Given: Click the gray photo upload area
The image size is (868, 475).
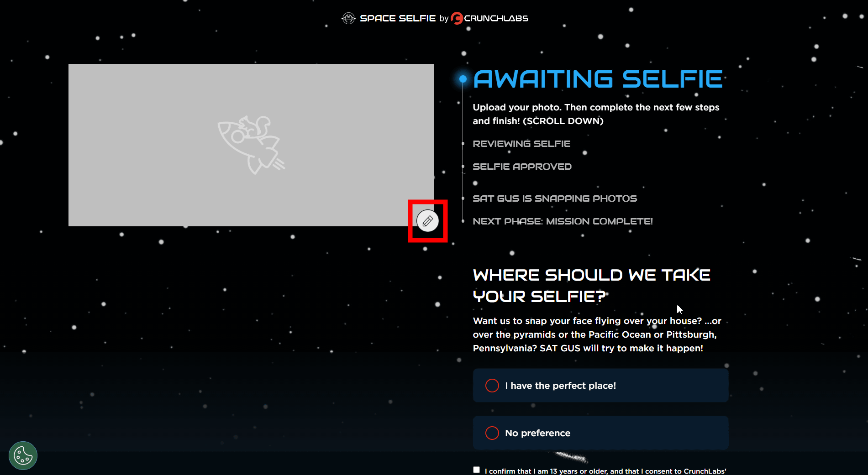Looking at the screenshot, I should (x=251, y=145).
